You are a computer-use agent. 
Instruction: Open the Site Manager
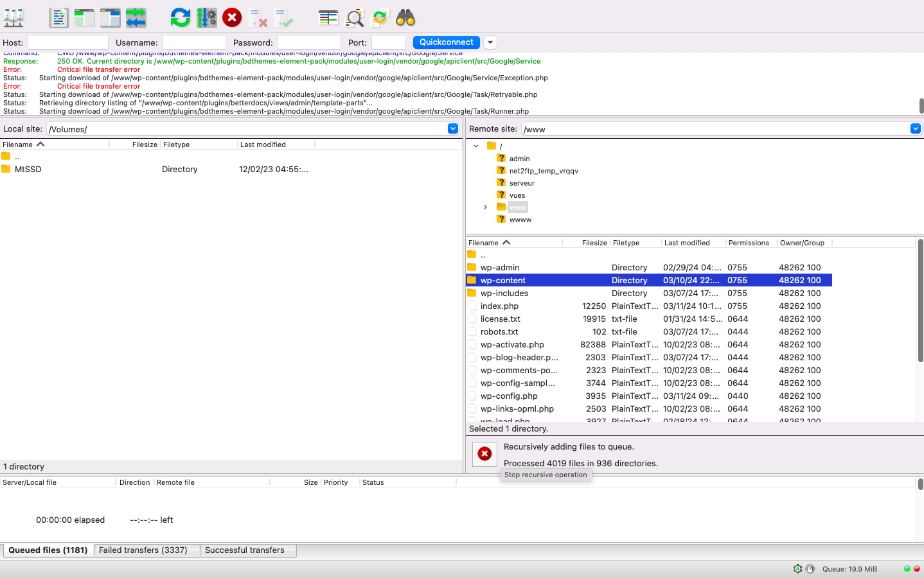(x=13, y=17)
